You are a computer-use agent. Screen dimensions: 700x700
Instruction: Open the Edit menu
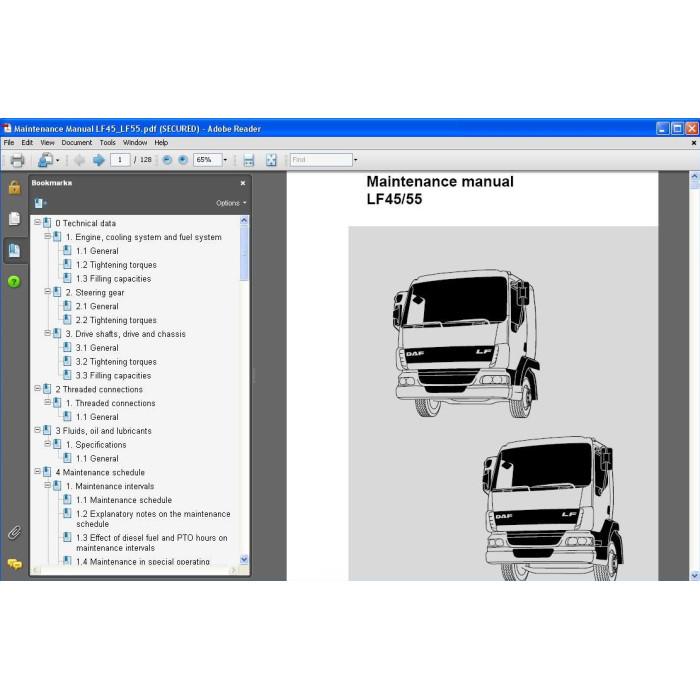point(27,143)
